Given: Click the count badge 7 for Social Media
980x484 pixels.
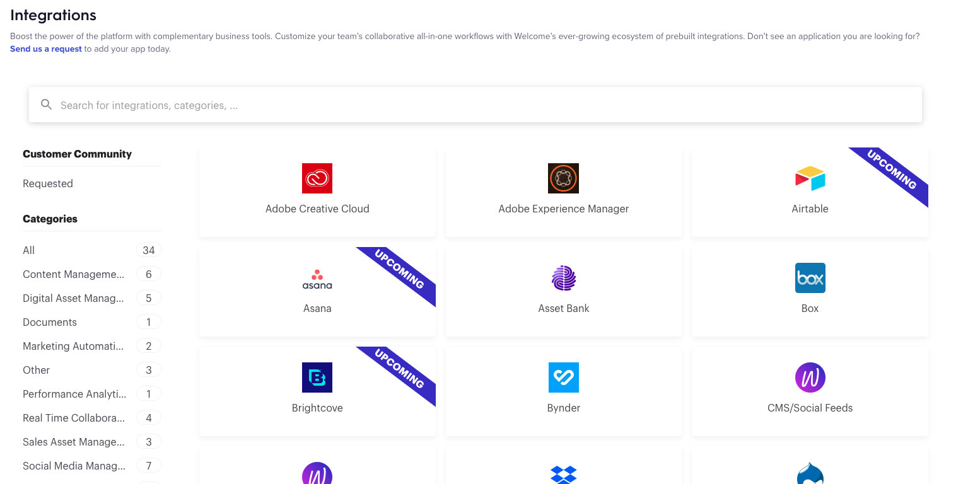Looking at the screenshot, I should tap(149, 466).
